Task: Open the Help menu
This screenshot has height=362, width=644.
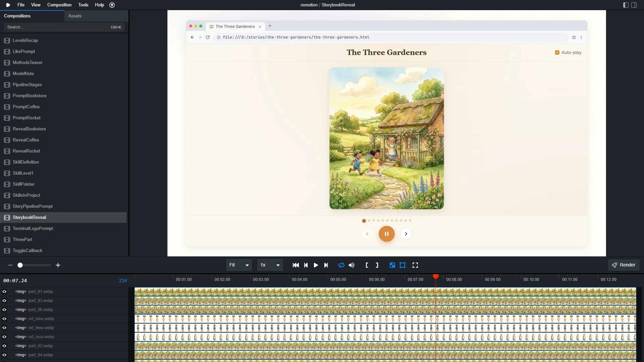Action: tap(99, 5)
